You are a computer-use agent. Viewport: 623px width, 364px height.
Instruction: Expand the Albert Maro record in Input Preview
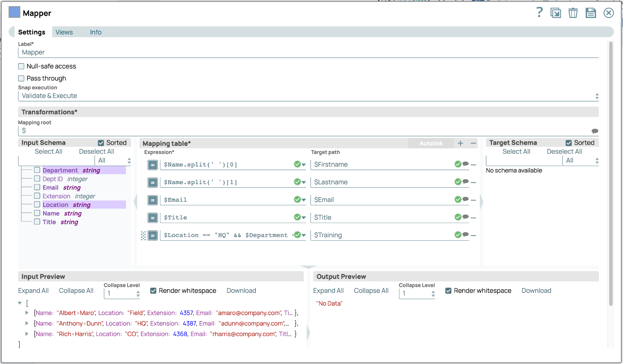tap(27, 313)
